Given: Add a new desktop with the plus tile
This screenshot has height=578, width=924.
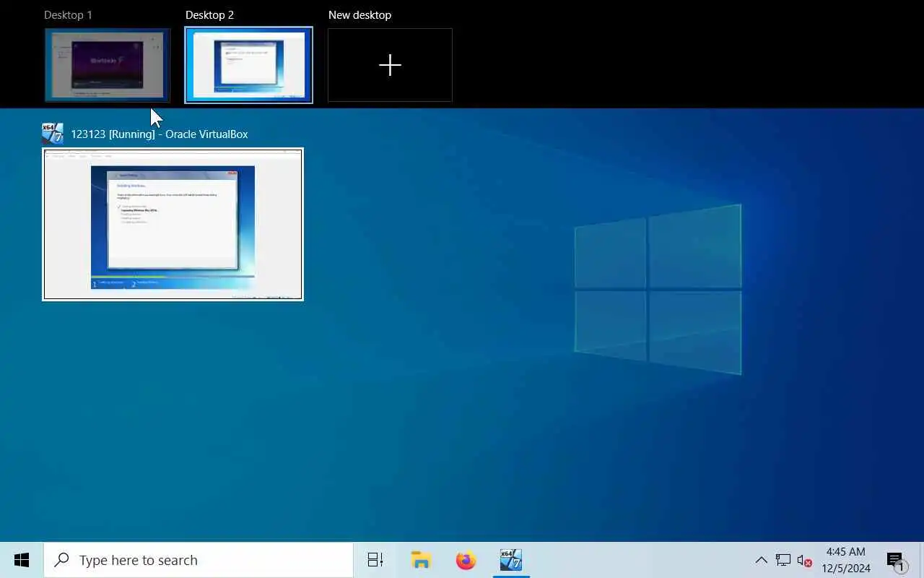Looking at the screenshot, I should click(390, 65).
